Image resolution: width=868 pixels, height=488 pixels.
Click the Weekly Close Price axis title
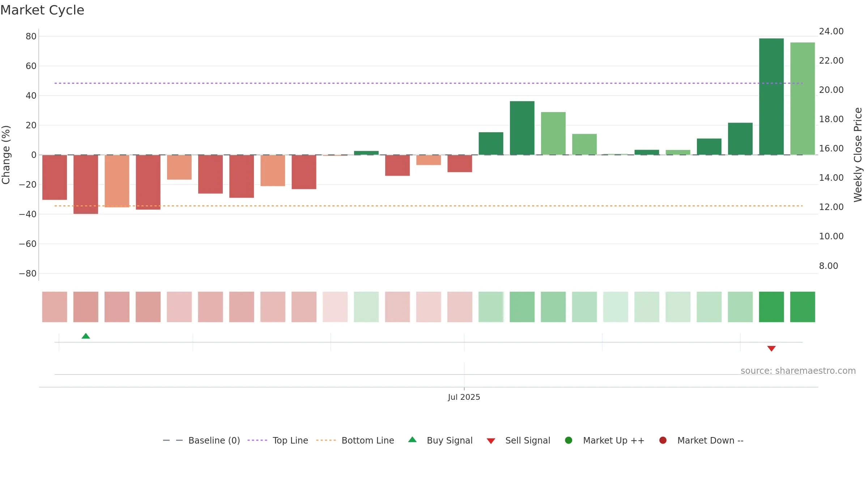tap(858, 155)
